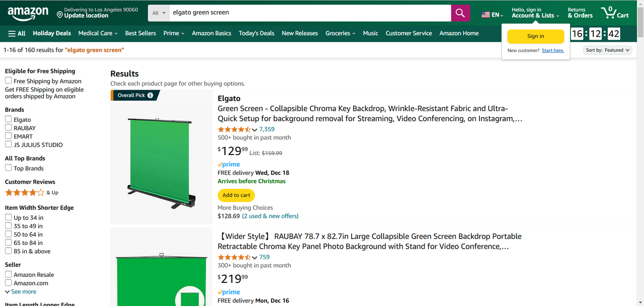Open Elgato rating breakdown chevron
The height and width of the screenshot is (306, 644).
[255, 130]
